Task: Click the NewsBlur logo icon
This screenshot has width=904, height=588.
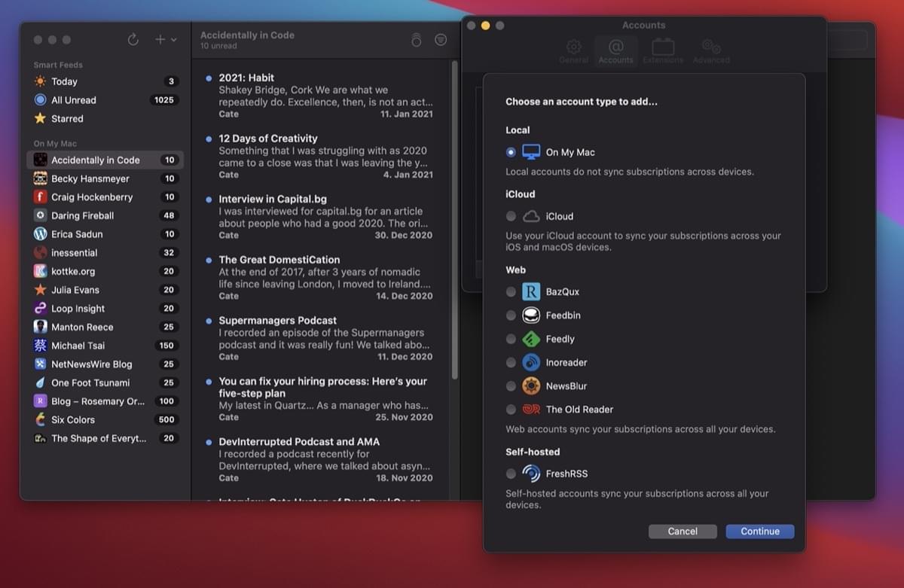Action: click(x=533, y=385)
